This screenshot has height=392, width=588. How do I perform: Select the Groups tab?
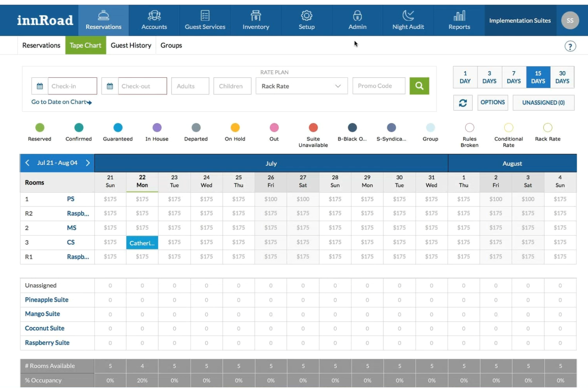[171, 45]
